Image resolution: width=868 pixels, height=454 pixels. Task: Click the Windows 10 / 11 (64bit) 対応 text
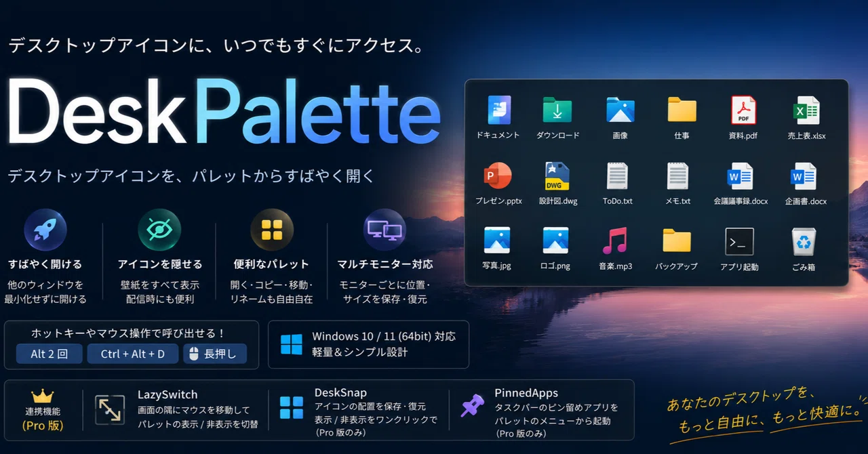(x=384, y=336)
